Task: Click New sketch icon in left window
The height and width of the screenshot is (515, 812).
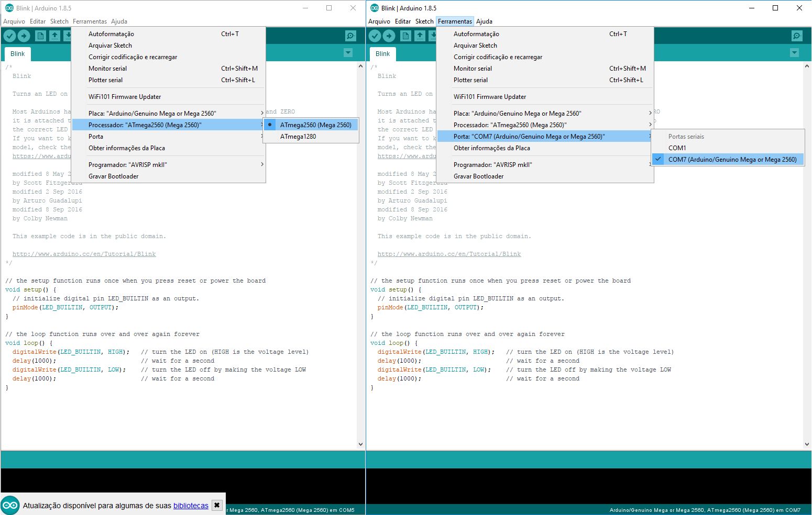Action: pos(40,36)
